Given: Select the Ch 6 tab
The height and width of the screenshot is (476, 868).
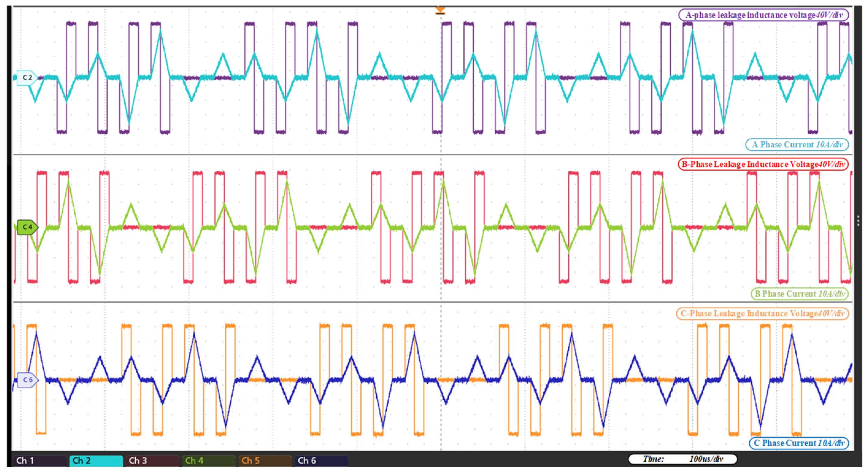Looking at the screenshot, I should point(321,460).
